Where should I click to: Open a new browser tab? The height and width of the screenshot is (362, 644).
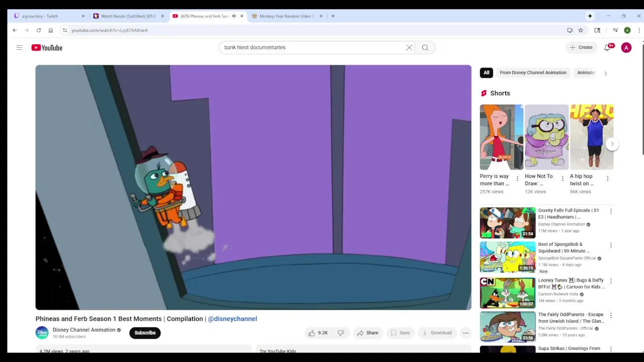click(x=333, y=16)
